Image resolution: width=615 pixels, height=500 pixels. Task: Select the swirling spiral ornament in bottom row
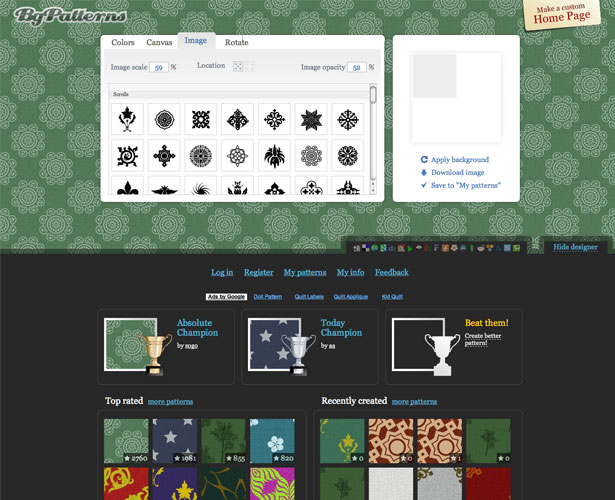coord(201,186)
